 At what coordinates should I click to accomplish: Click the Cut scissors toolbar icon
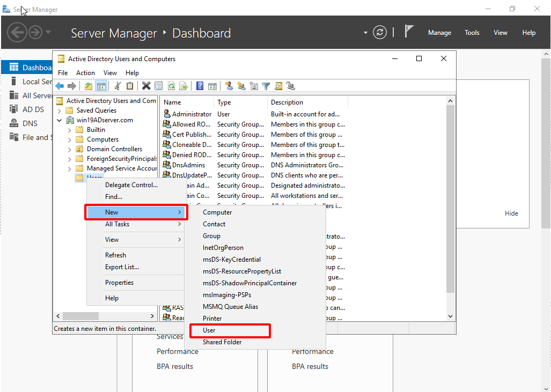coord(117,86)
